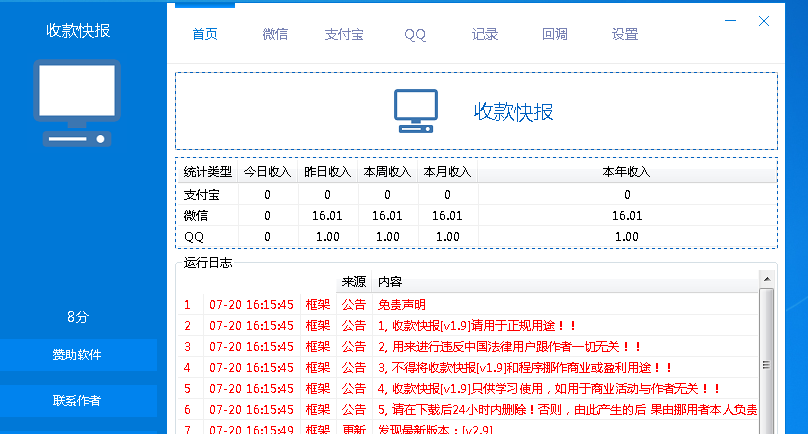Click the 收款快报 sidebar title
The height and width of the screenshot is (434, 808).
point(78,30)
